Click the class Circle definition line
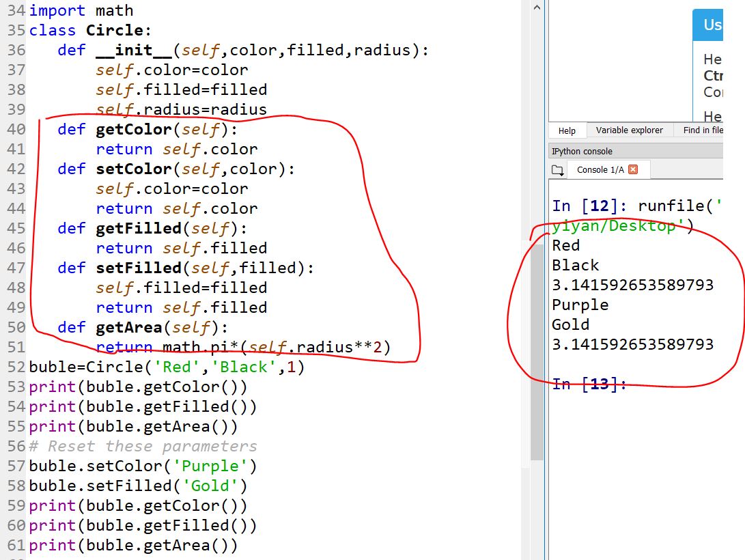The height and width of the screenshot is (560, 745). 90,31
